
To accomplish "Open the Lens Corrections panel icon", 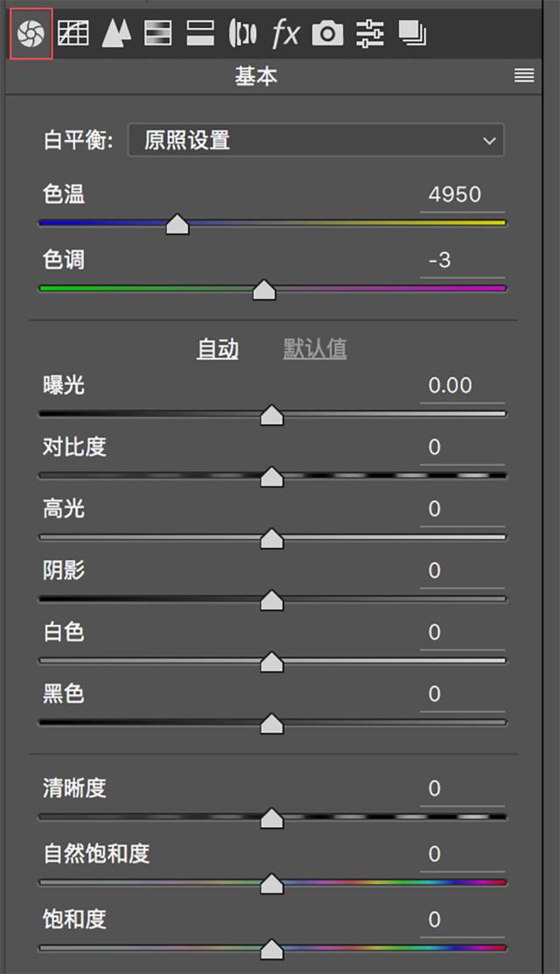I will tap(243, 32).
